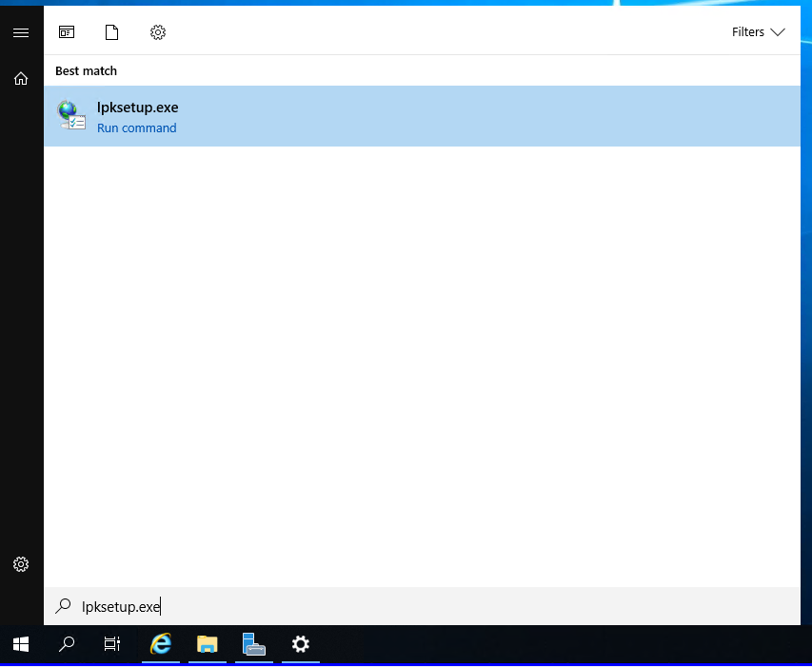Screen dimensions: 812x667
Task: Open Task View from the taskbar
Action: click(111, 644)
